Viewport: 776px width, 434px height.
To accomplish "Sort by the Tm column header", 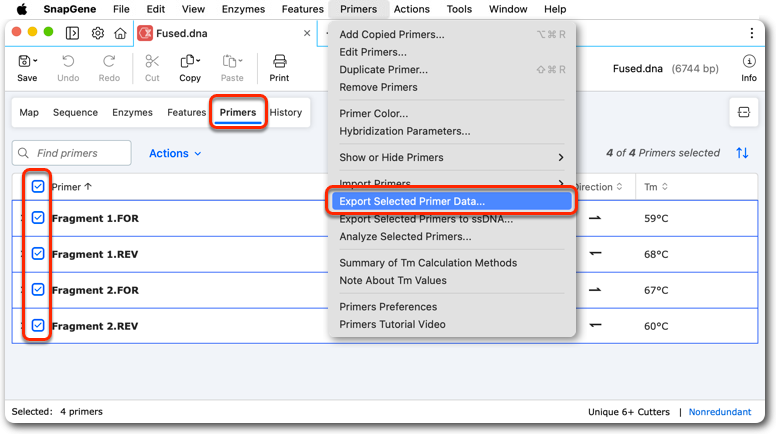I will point(656,187).
